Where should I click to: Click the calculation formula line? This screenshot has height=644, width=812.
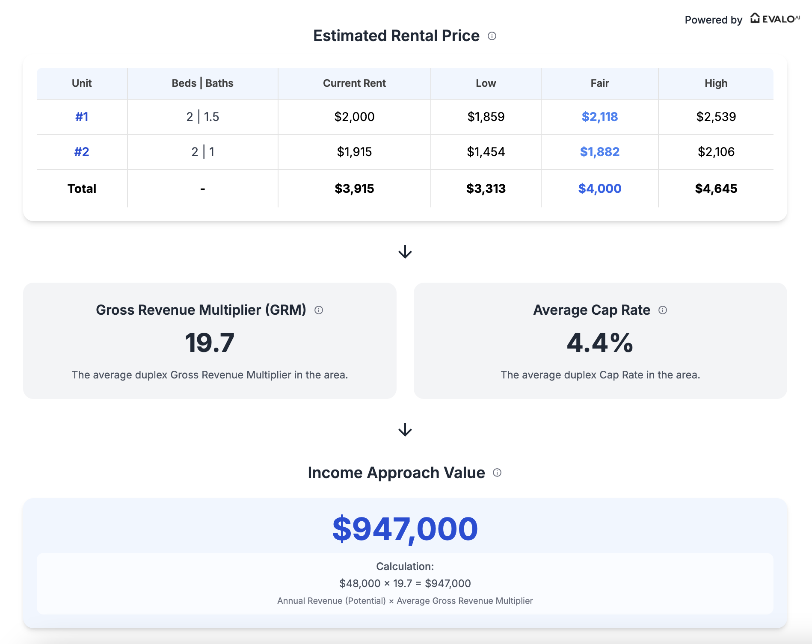[x=405, y=583]
